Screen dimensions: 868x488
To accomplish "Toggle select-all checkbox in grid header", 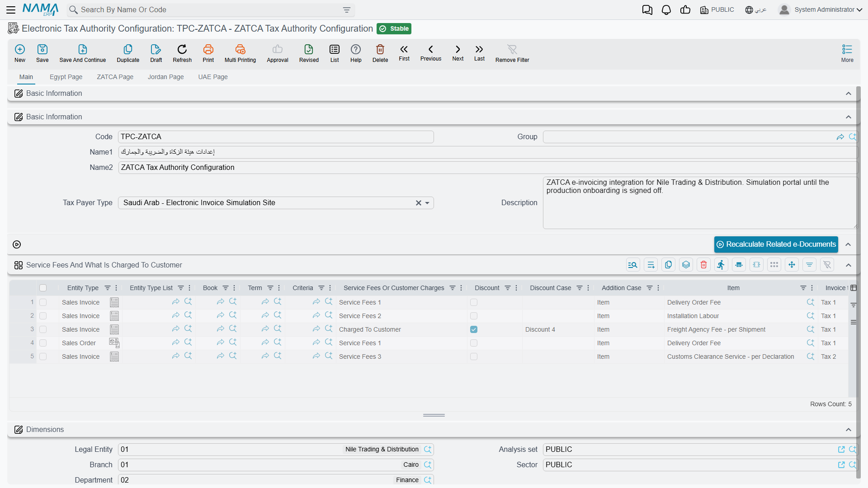I will coord(43,288).
